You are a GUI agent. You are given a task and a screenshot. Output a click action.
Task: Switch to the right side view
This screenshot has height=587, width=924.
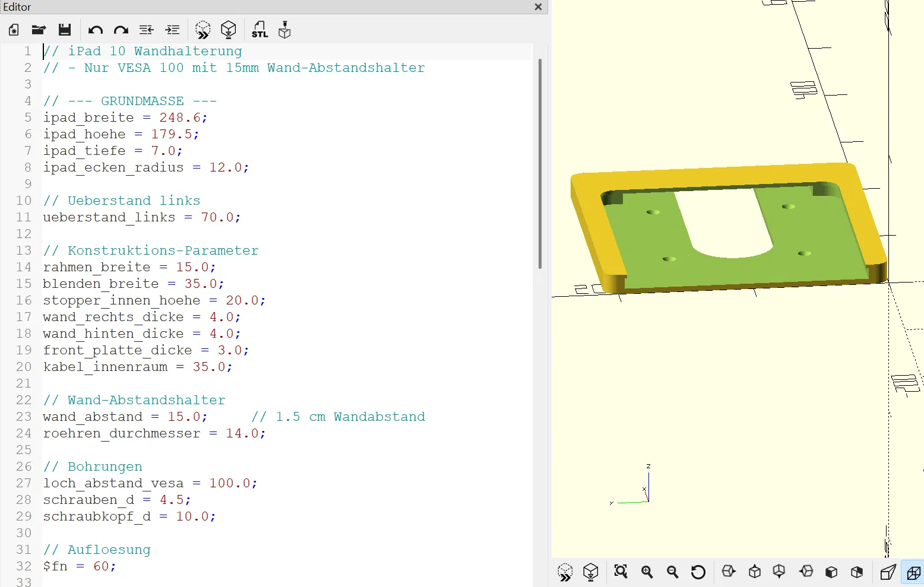[729, 572]
